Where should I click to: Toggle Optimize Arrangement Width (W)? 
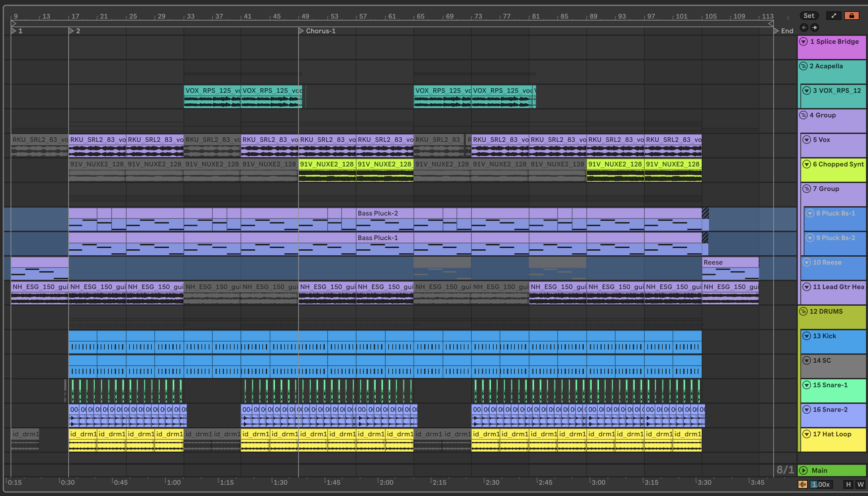coord(860,484)
